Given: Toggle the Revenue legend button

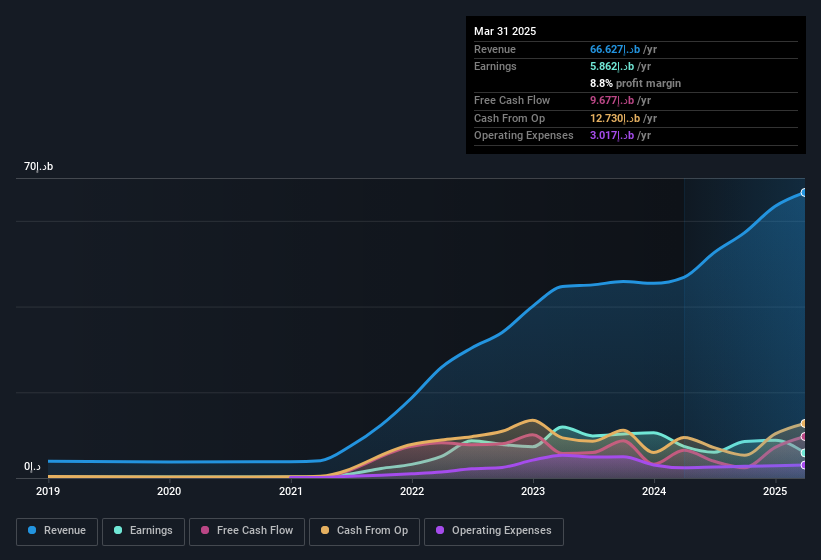Looking at the screenshot, I should [x=57, y=531].
